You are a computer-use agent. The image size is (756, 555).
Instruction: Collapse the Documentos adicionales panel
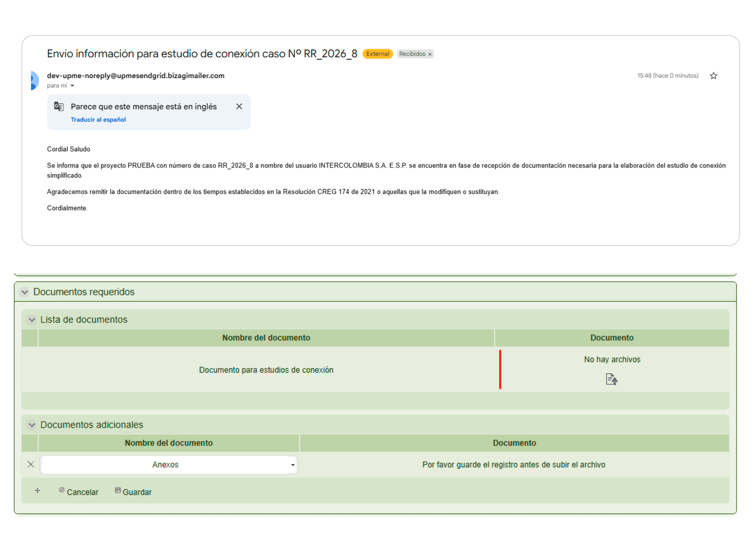32,425
